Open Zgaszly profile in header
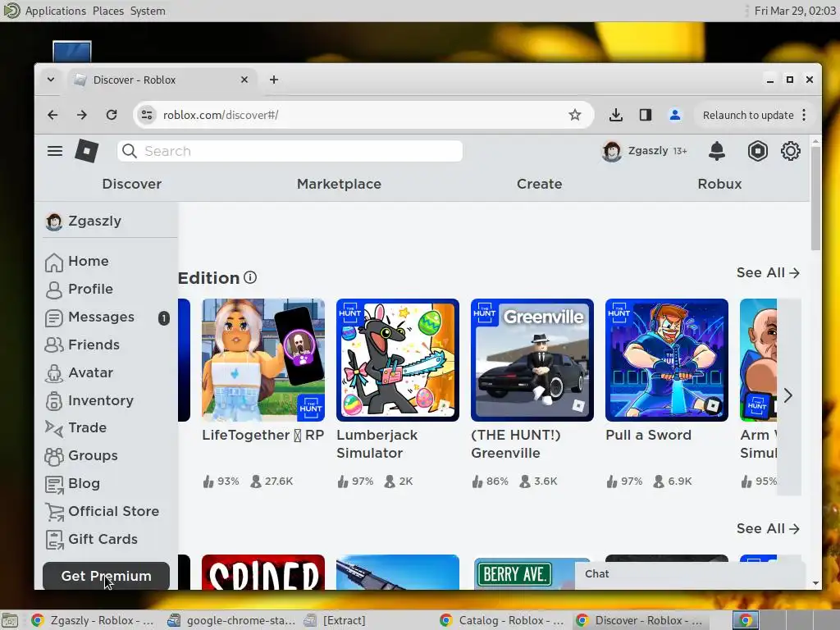The image size is (840, 630). click(643, 151)
